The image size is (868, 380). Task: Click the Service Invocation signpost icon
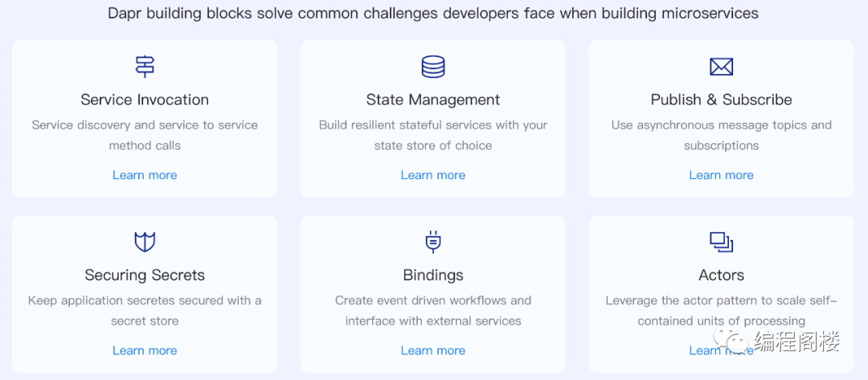coord(145,67)
